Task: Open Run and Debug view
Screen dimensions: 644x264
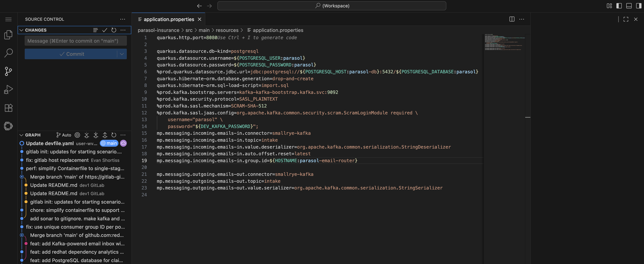Action: pos(8,89)
